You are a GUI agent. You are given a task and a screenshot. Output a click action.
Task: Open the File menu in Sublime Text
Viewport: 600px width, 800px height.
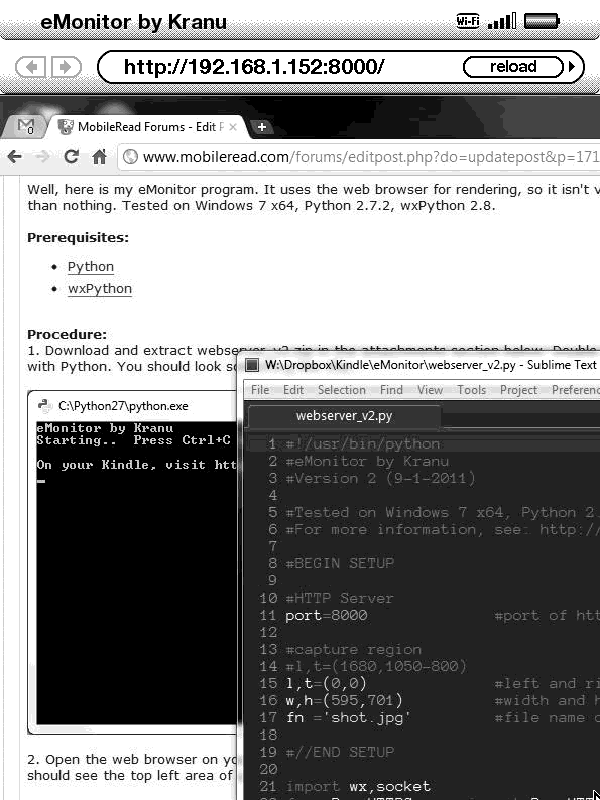coord(260,390)
